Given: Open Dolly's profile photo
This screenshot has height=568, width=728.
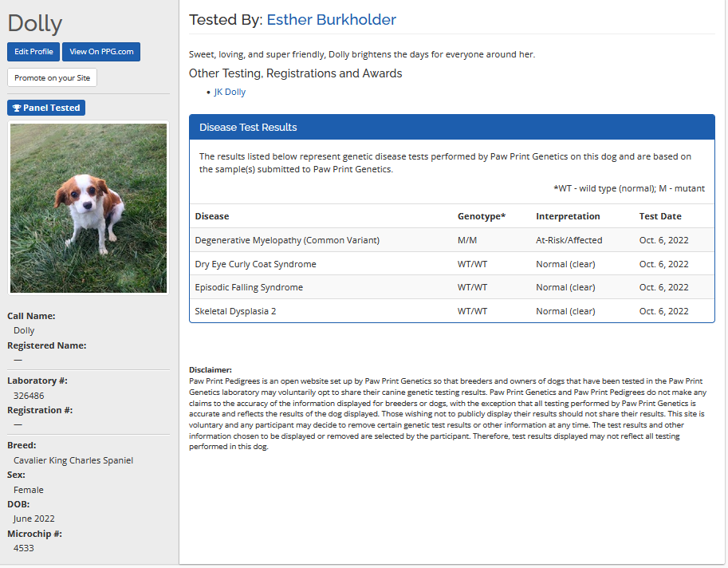Looking at the screenshot, I should [89, 207].
